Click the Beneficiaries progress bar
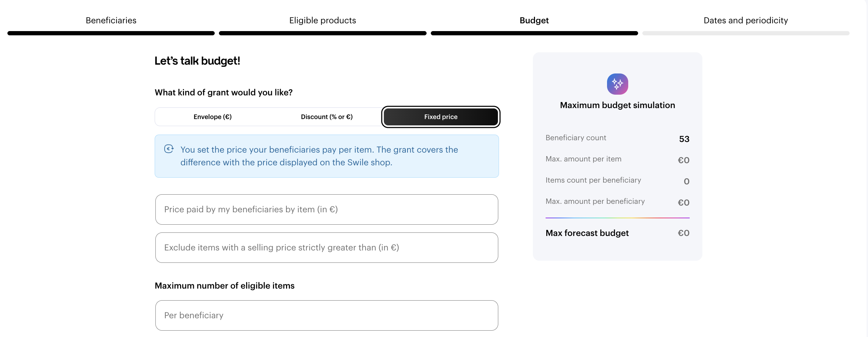Image resolution: width=868 pixels, height=337 pixels. pyautogui.click(x=111, y=33)
